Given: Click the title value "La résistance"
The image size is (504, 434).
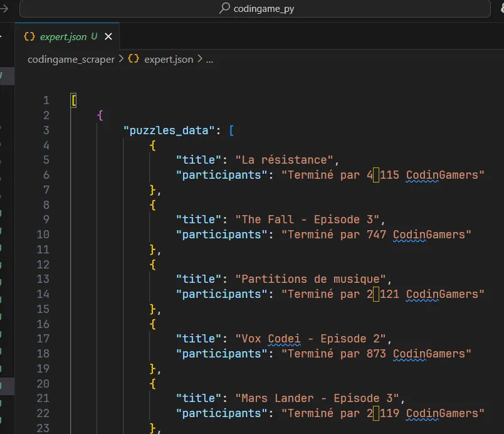Looking at the screenshot, I should 284,160.
